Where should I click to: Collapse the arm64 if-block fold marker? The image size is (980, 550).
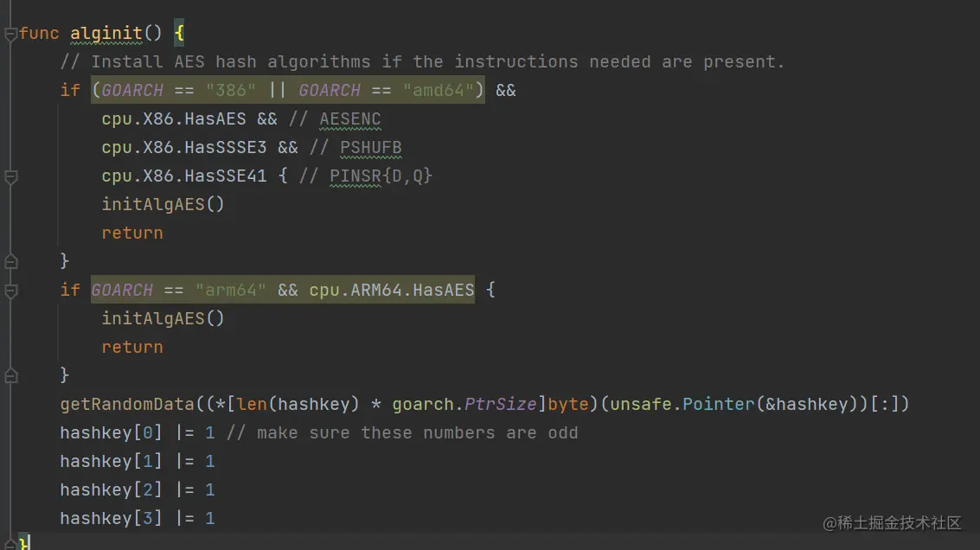(10, 291)
